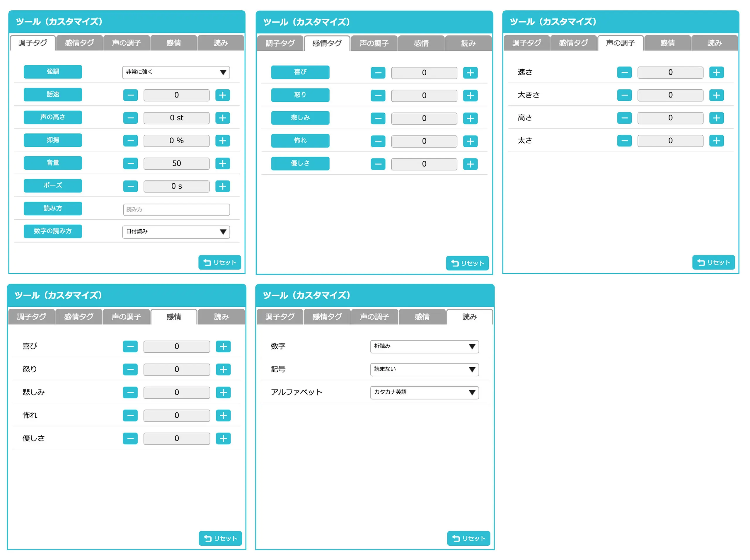Increase 悲しみ in 感情 tab panel

click(x=223, y=392)
